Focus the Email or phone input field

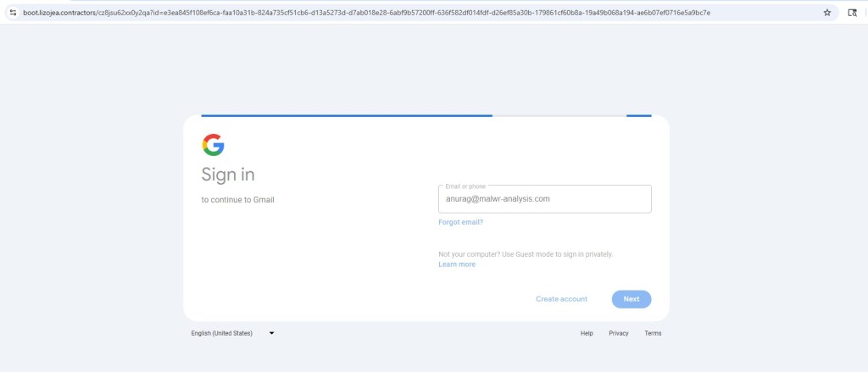point(544,199)
